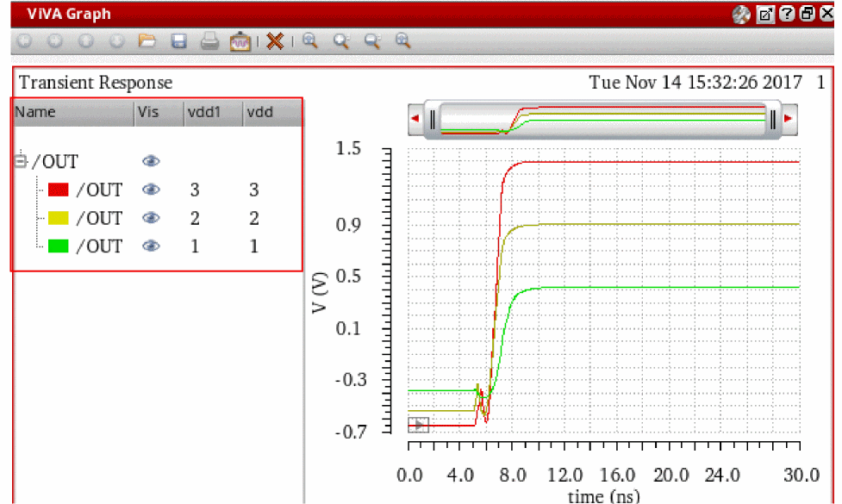Collapse the /OUT tree group
Image resolution: width=842 pixels, height=504 pixels.
pyautogui.click(x=22, y=161)
